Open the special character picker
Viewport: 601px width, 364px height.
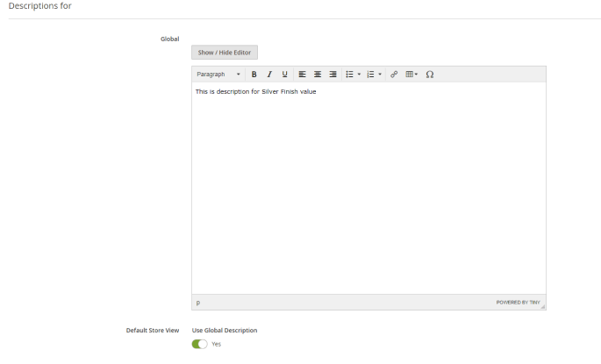click(x=429, y=75)
